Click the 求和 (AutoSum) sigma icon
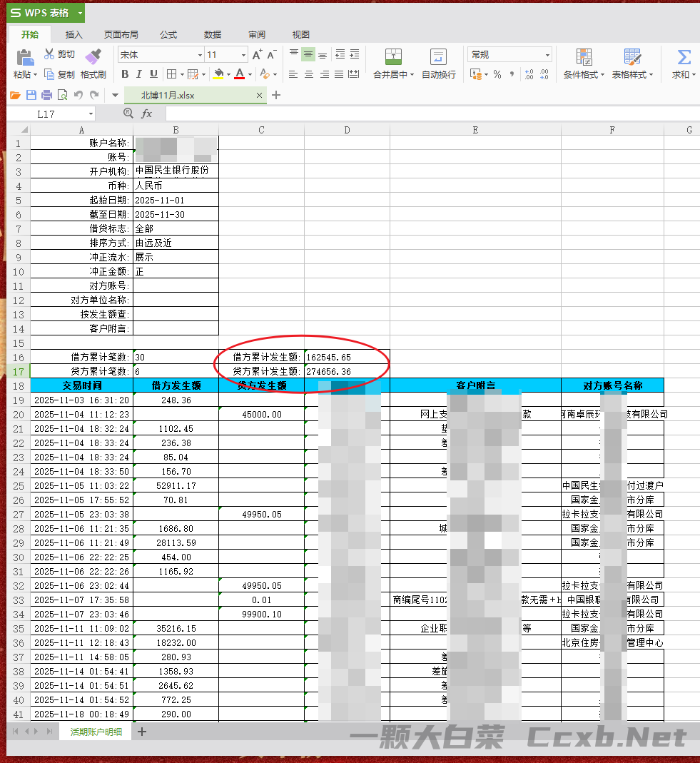The width and height of the screenshot is (700, 763). (683, 56)
